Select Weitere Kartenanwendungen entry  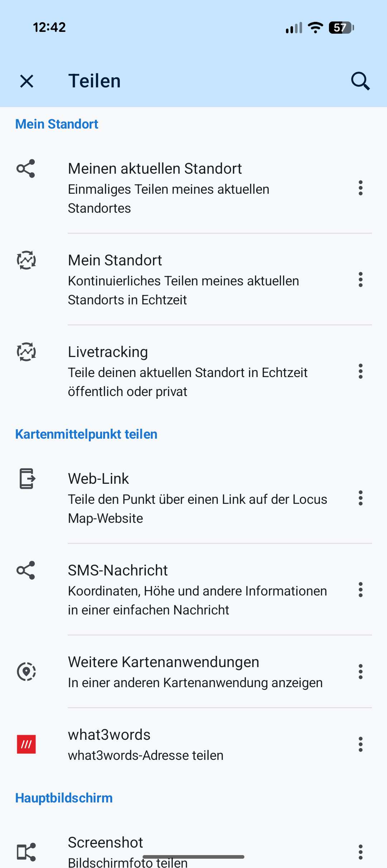(x=195, y=672)
